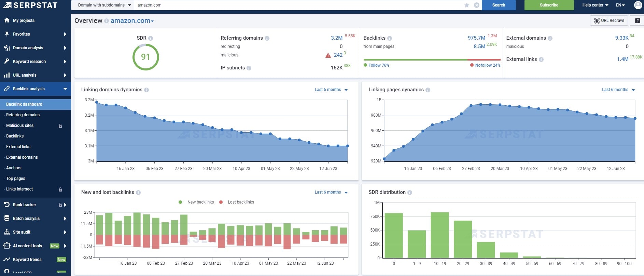644x276 pixels.
Task: Click the malicious domains warning triangle
Action: pyautogui.click(x=328, y=55)
